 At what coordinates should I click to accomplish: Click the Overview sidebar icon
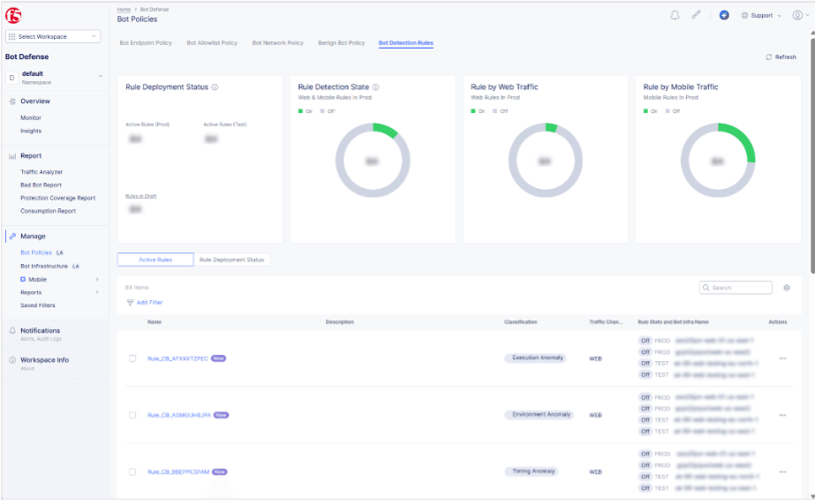tap(12, 102)
